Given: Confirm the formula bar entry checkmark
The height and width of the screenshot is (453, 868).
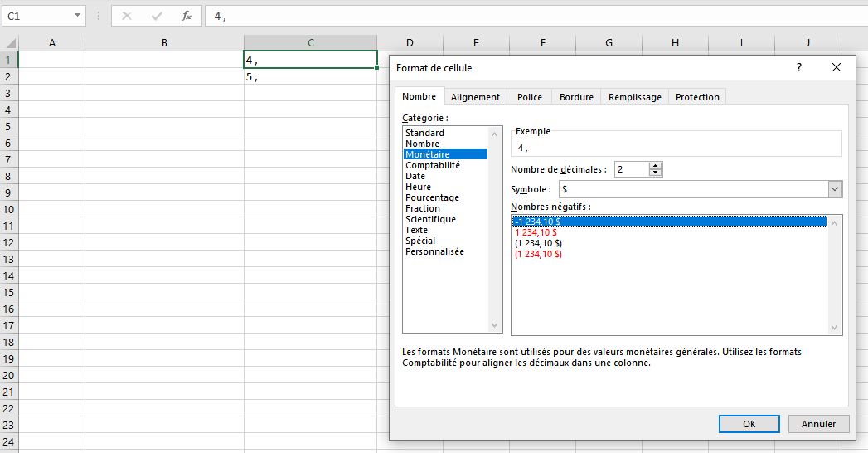Looking at the screenshot, I should coord(157,16).
